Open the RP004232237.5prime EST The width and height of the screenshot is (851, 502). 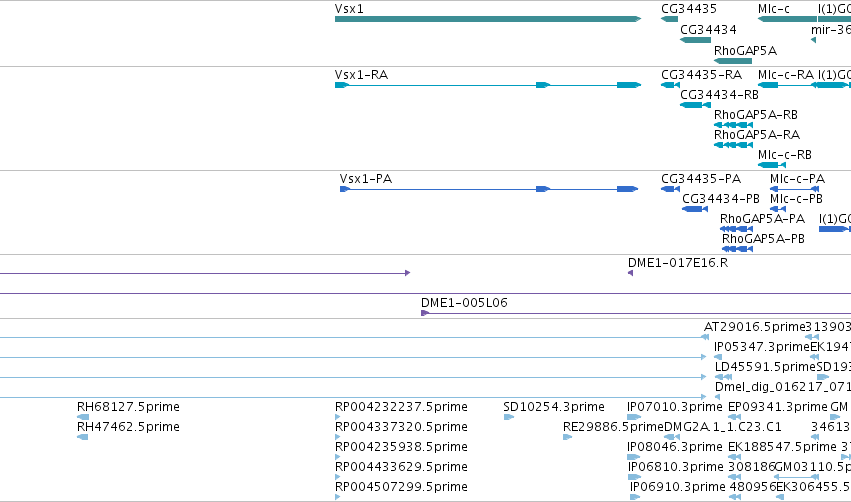click(338, 417)
